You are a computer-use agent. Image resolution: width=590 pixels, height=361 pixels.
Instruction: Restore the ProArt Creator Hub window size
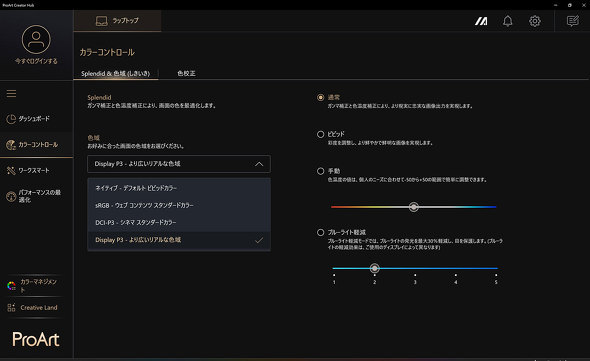tap(570, 5)
